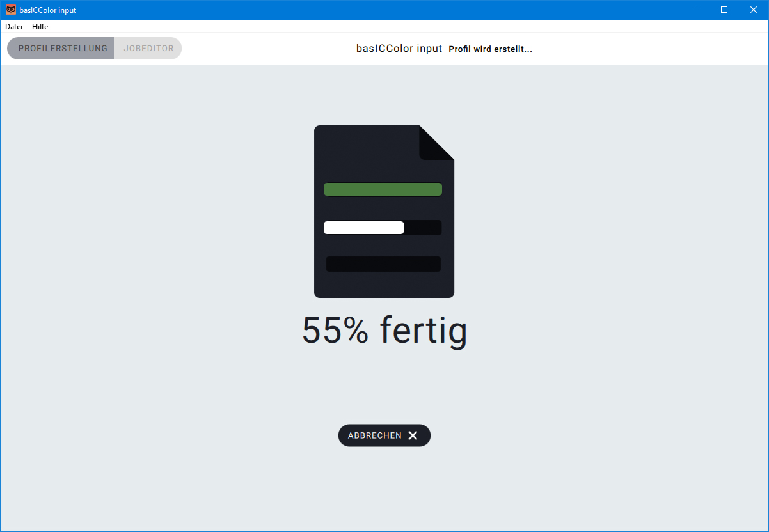Switch to the Jobeditor tab

(148, 49)
